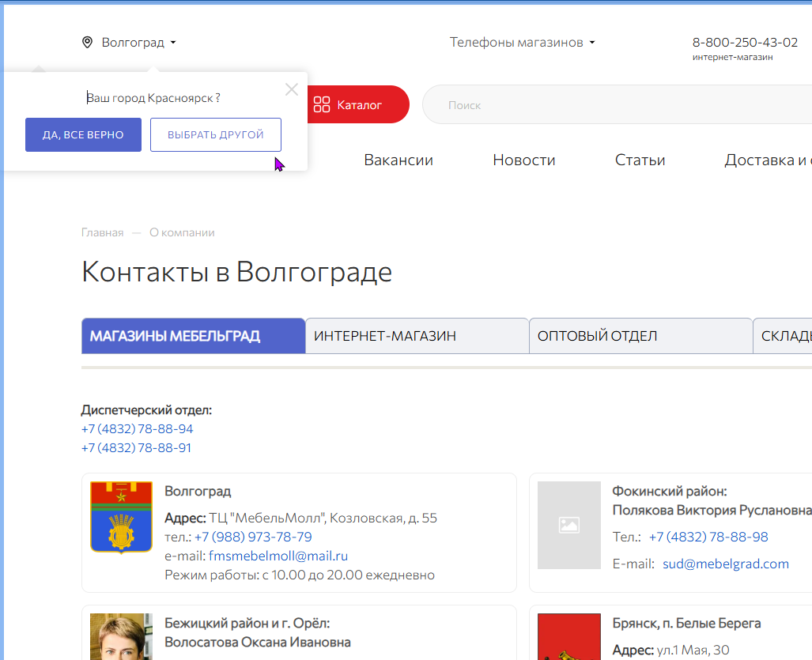Open the Каталог red button
This screenshot has height=660, width=812.
click(358, 104)
